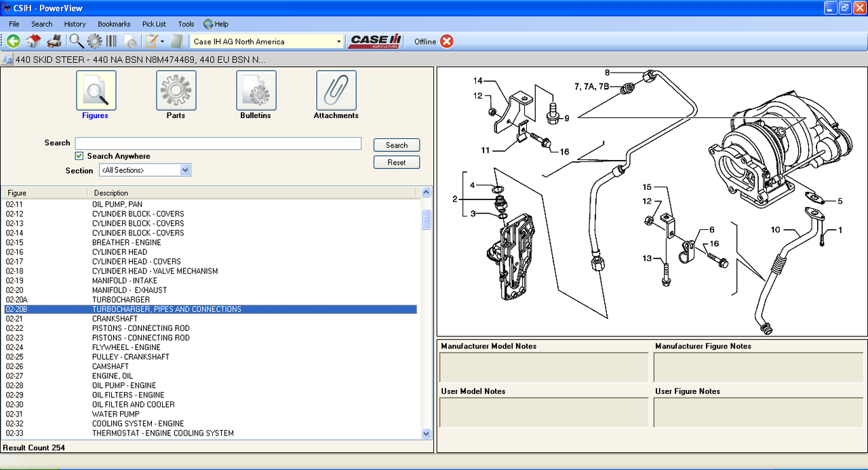The image size is (868, 470).
Task: Select figure 02-25 PULLEY - CRANKSHAFT
Action: [210, 357]
